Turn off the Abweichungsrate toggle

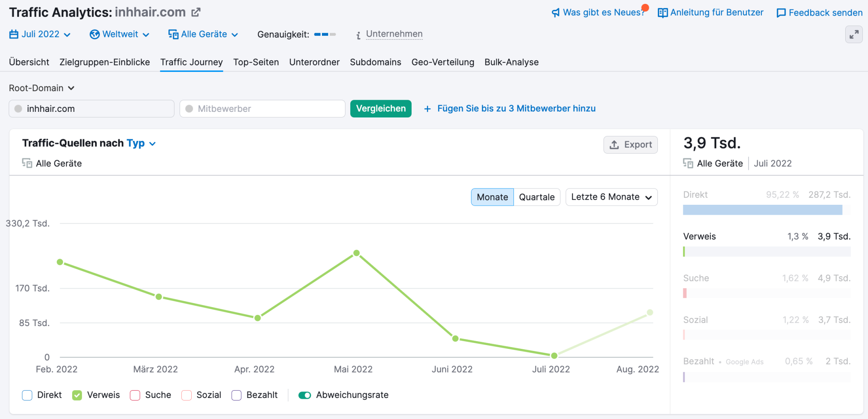[x=305, y=395]
